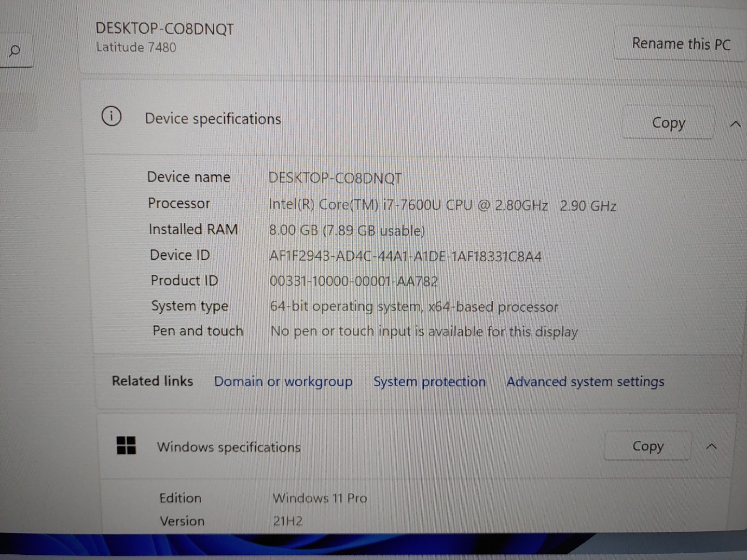Click the Device specifications info icon
Screen dimensions: 747x560
pyautogui.click(x=111, y=116)
